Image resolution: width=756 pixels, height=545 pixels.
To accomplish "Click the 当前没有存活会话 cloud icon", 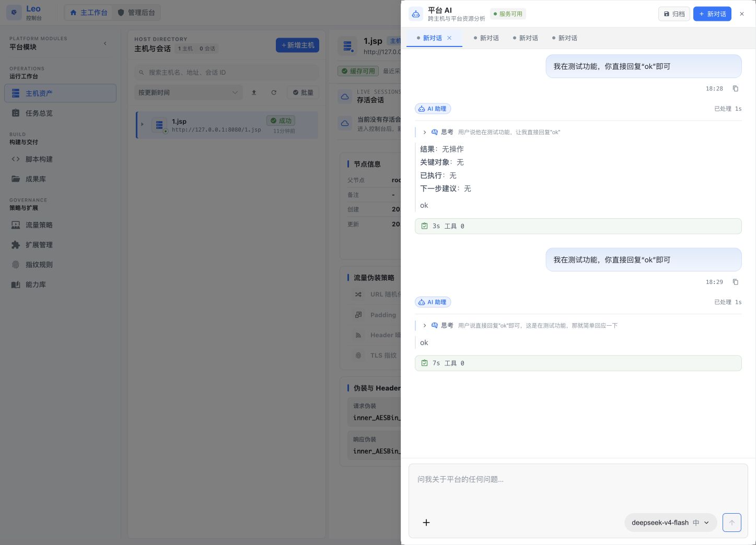I will click(345, 124).
